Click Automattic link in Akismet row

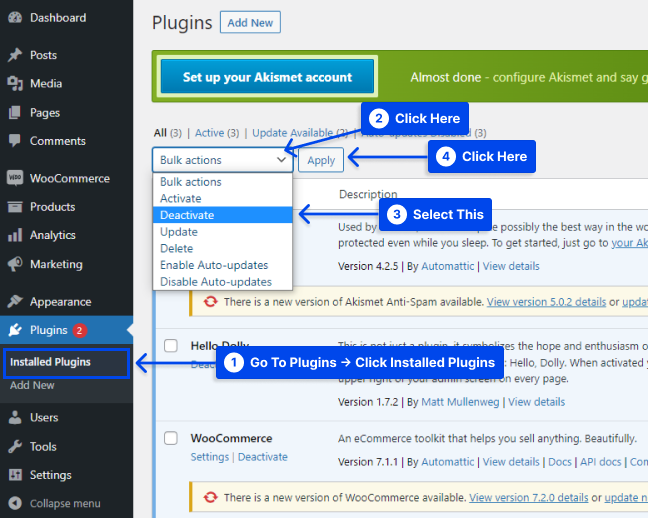coord(448,266)
